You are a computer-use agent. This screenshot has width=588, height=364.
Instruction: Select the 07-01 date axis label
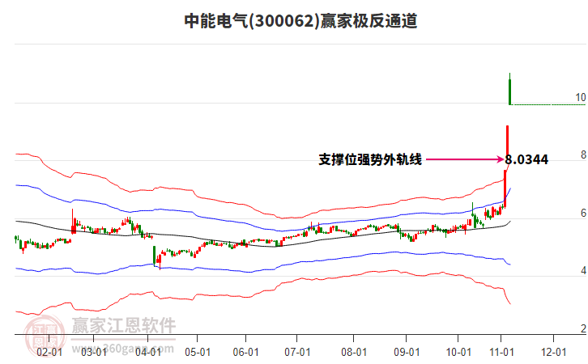297,353
